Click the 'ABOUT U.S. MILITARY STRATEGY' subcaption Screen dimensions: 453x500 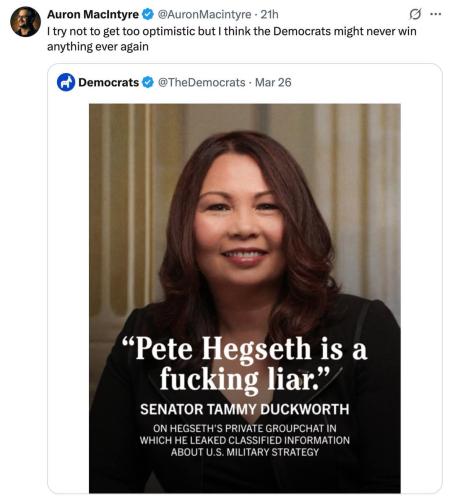(245, 452)
